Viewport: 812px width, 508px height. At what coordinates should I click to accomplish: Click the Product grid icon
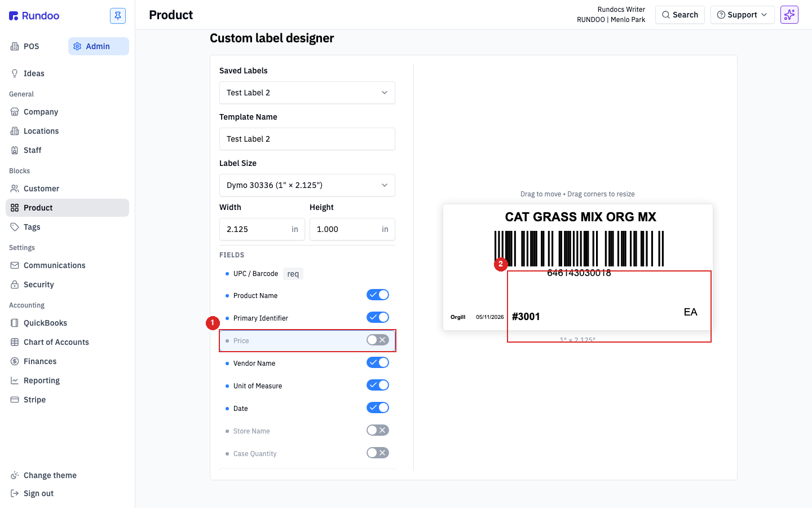pos(15,208)
